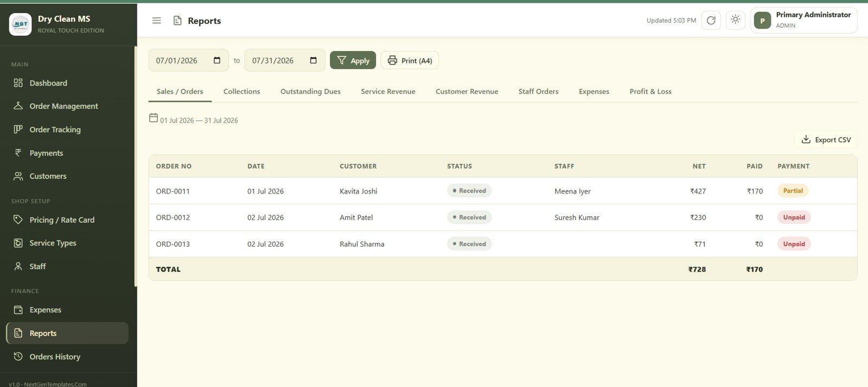Open Pricing / Rate Card
This screenshot has height=387, width=868.
click(67, 220)
